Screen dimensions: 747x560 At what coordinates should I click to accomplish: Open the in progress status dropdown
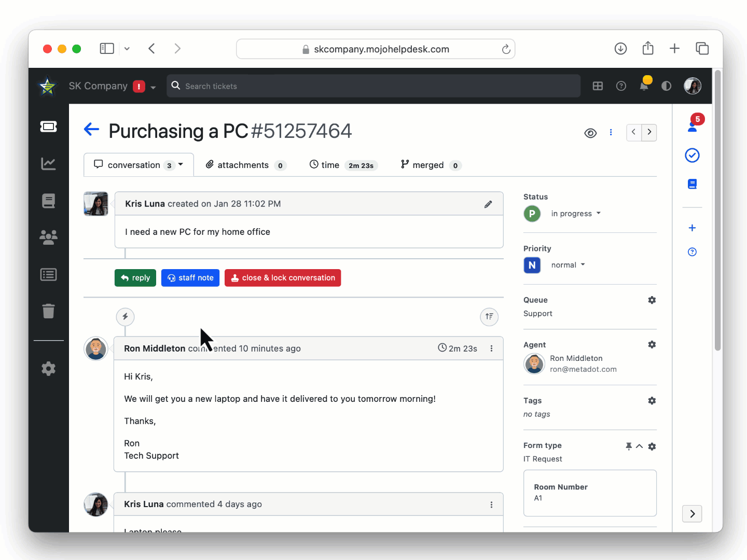575,214
